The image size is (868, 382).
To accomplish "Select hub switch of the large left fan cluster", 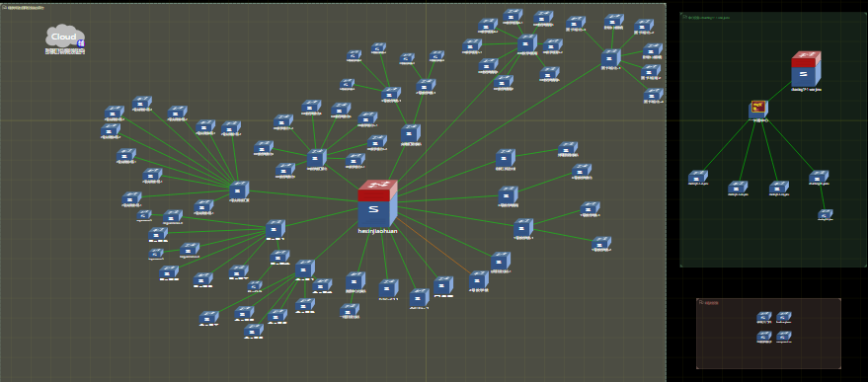I will click(x=239, y=190).
